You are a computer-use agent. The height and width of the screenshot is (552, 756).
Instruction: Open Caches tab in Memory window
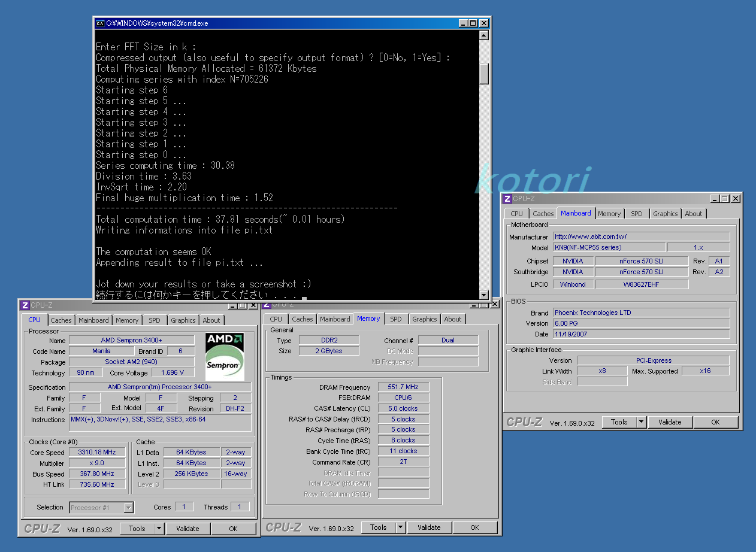pos(303,319)
